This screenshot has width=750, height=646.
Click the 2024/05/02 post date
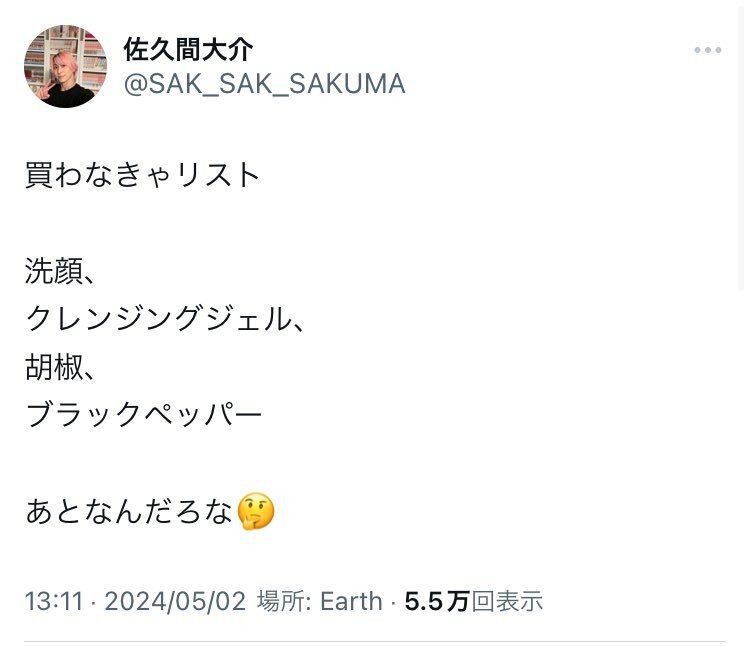[175, 601]
